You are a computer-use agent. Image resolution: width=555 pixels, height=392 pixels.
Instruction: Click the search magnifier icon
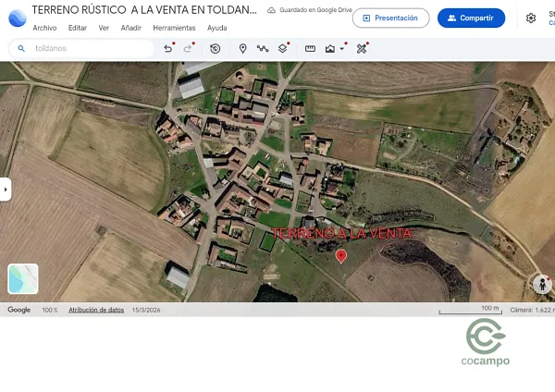(21, 48)
